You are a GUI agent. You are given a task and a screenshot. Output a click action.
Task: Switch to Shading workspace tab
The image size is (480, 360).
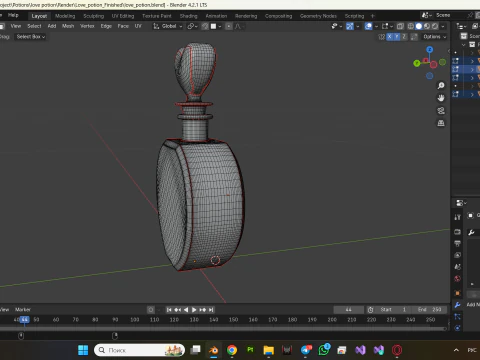(188, 16)
